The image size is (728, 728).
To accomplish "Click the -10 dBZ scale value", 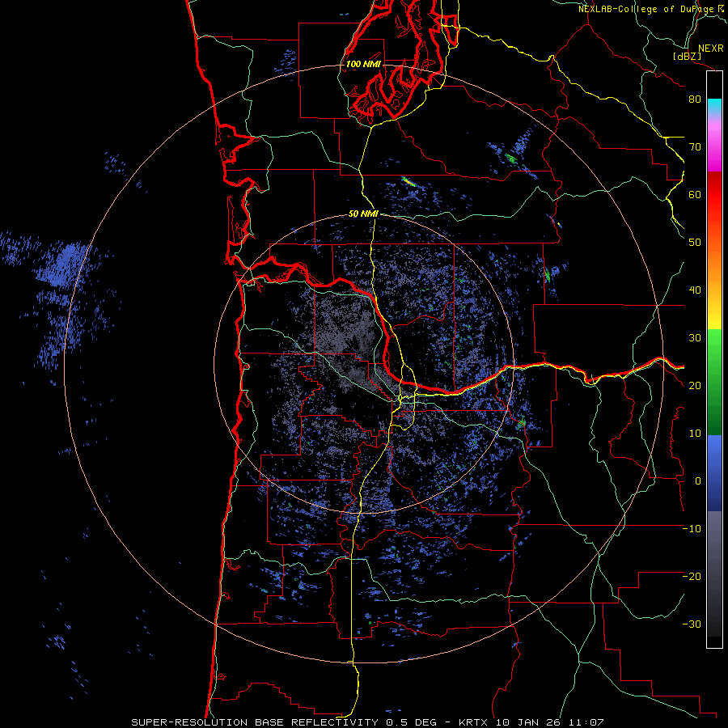I will pos(692,529).
